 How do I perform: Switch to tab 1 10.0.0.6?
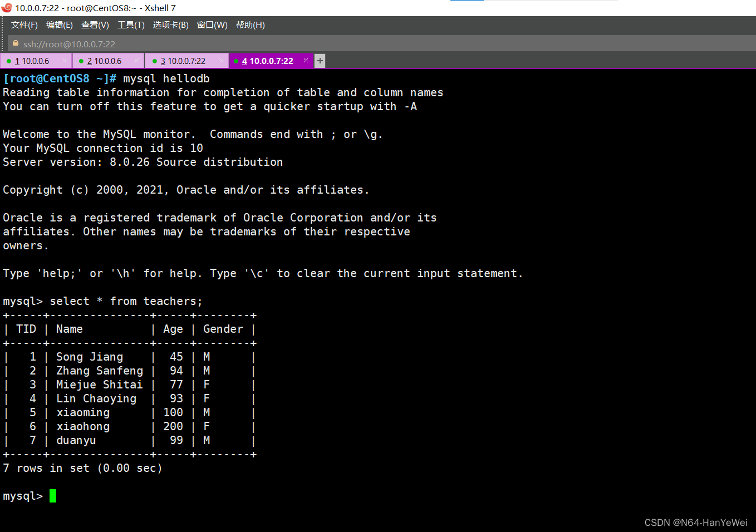coord(32,61)
